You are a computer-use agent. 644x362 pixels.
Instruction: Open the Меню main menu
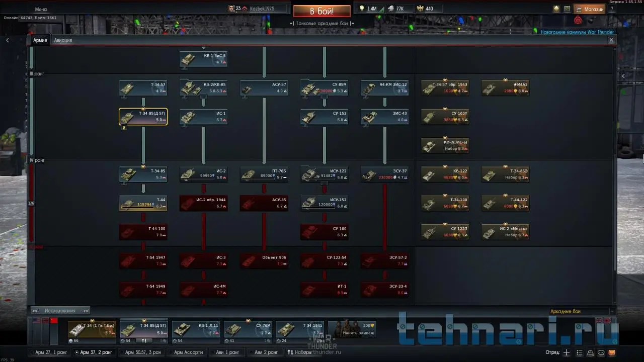[x=41, y=9]
